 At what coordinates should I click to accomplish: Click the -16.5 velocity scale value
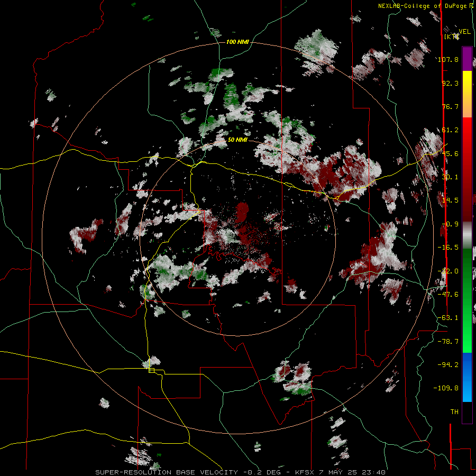click(x=448, y=248)
